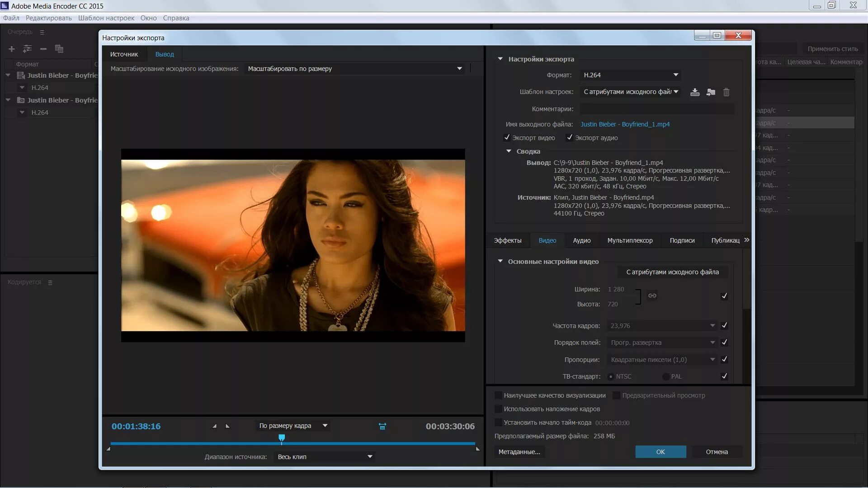Click the add source plus icon
The width and height of the screenshot is (868, 488).
click(x=12, y=49)
